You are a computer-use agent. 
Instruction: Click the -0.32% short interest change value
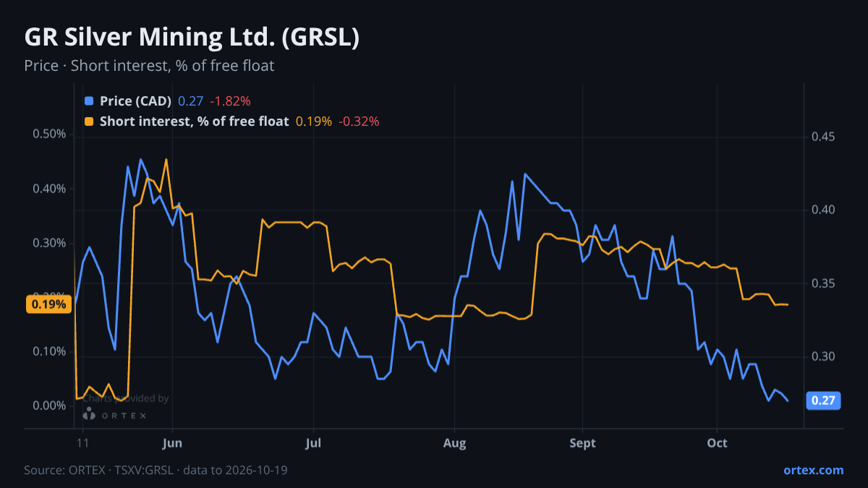click(359, 121)
